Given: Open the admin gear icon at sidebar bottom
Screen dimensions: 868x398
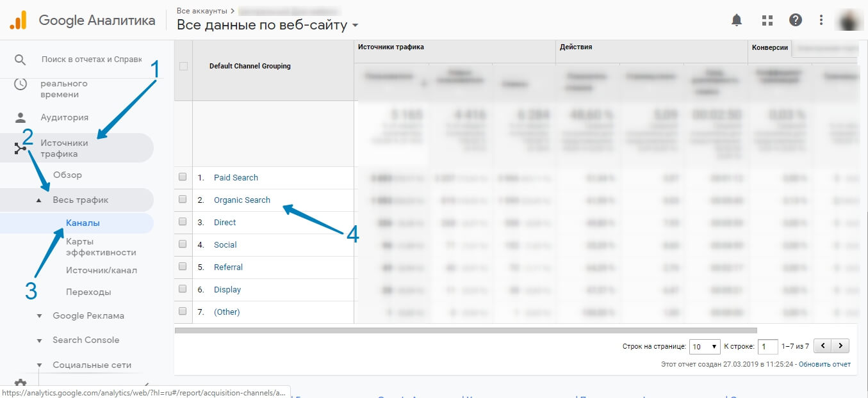Looking at the screenshot, I should tap(20, 383).
